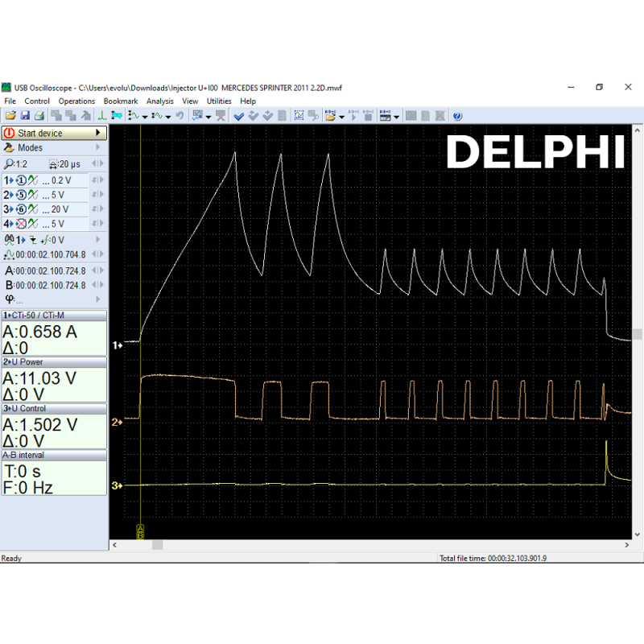
Task: Click the Modes icon in side panel
Action: tap(9, 148)
